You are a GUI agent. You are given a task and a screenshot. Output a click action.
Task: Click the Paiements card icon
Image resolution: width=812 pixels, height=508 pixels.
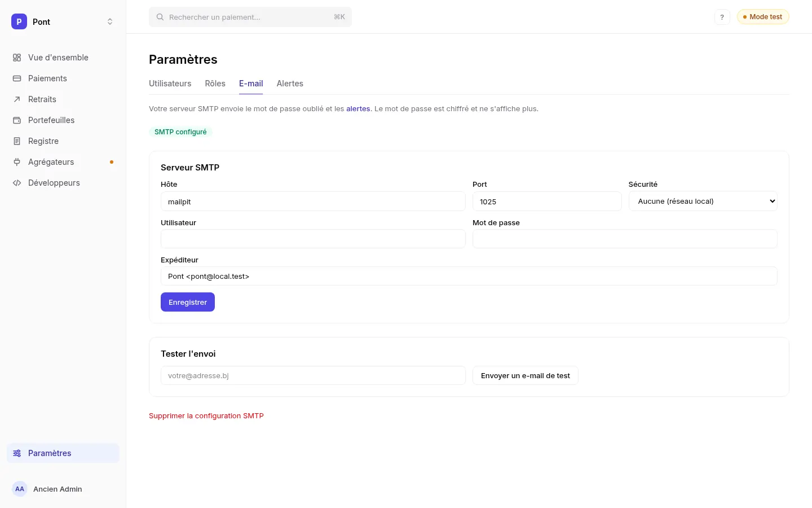pyautogui.click(x=17, y=78)
